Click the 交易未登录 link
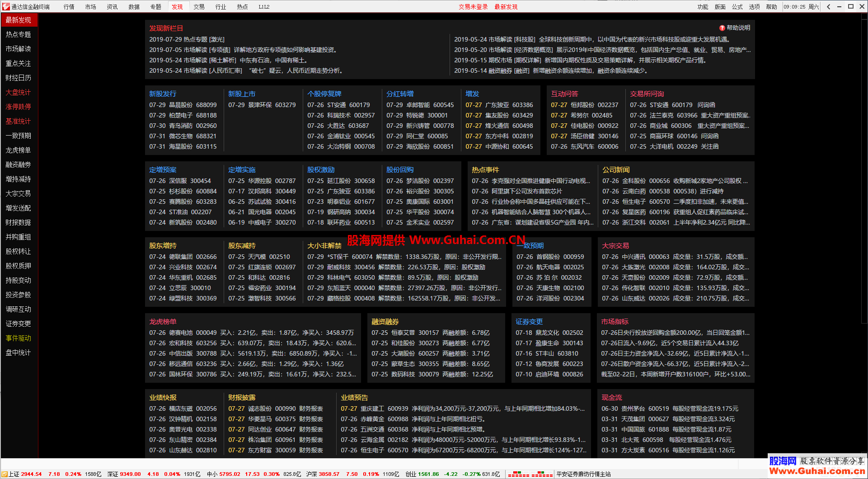 (474, 7)
